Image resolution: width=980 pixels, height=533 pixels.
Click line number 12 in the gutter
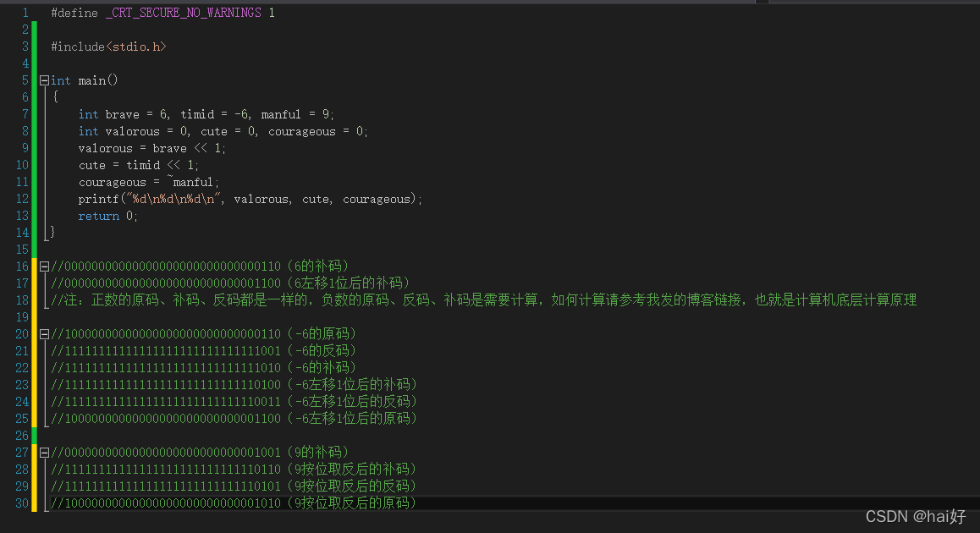tap(23, 199)
